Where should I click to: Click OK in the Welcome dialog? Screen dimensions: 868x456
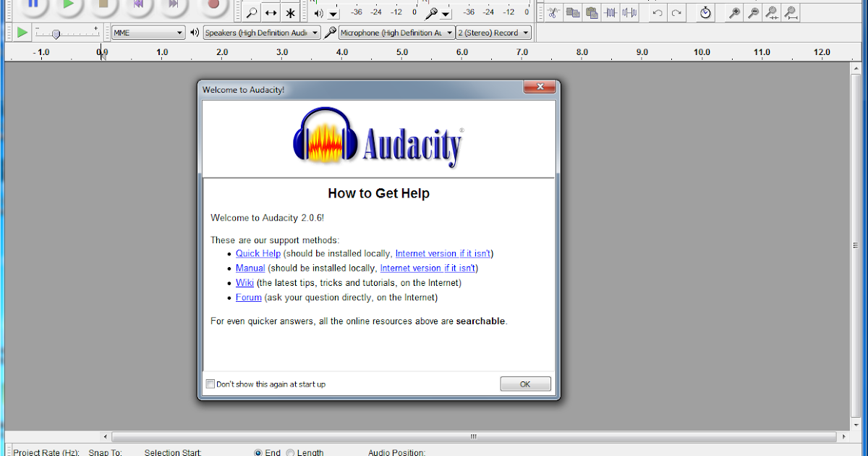(x=525, y=384)
